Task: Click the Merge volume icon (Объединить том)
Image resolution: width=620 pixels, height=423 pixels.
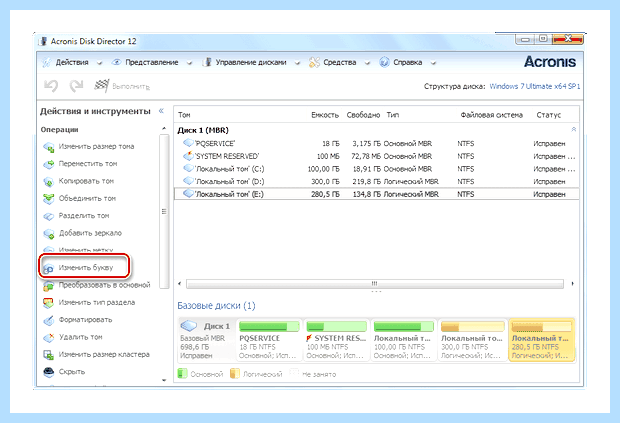Action: pyautogui.click(x=49, y=199)
